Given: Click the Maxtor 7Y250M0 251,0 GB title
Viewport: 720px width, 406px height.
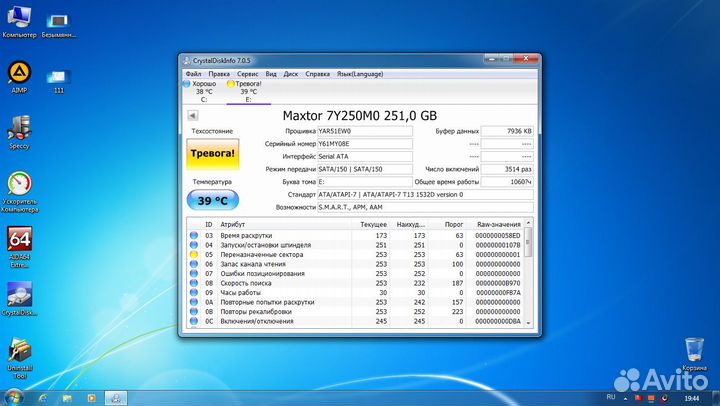Looking at the screenshot, I should (360, 116).
